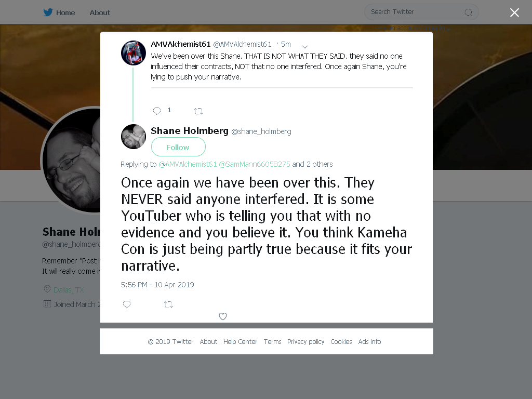This screenshot has height=399, width=532.
Task: Go to the Home tab
Action: 65,13
